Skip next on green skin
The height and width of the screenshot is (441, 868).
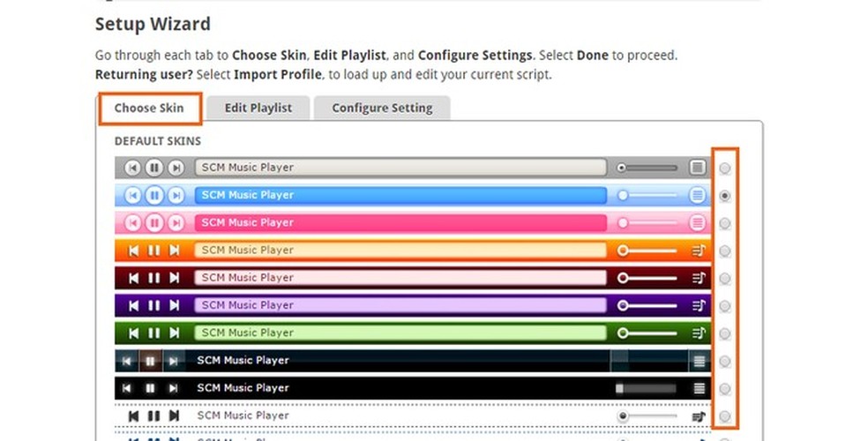pos(175,333)
